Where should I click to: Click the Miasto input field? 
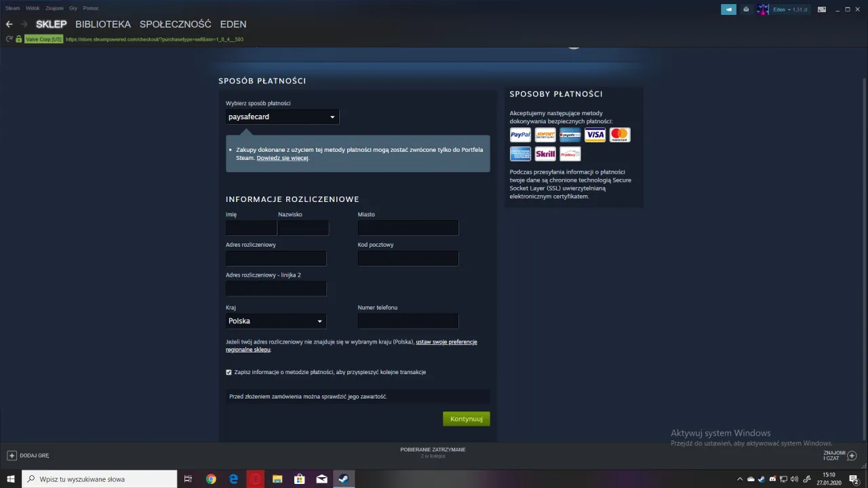click(x=408, y=228)
